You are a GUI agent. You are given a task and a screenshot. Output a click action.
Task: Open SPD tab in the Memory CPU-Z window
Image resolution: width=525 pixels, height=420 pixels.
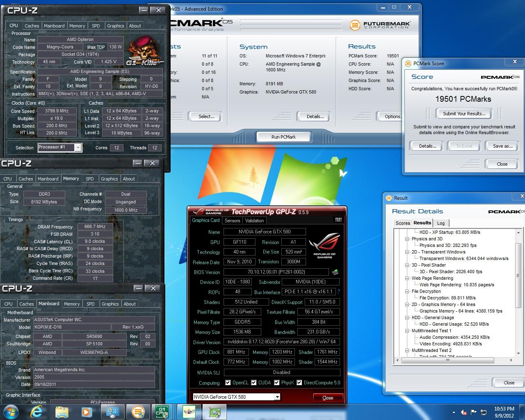(90, 178)
